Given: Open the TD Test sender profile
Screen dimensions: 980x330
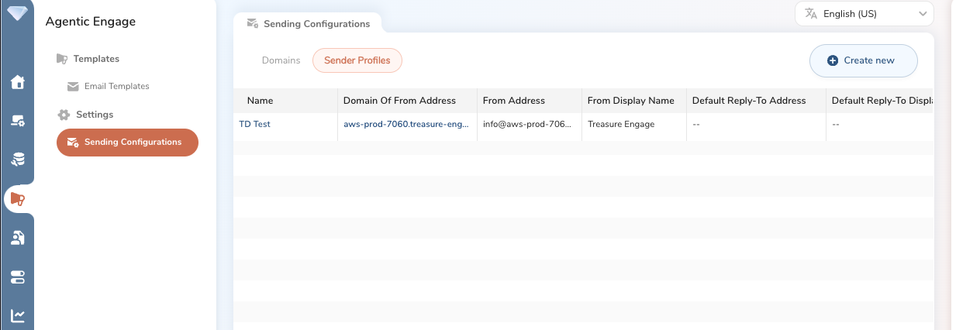Looking at the screenshot, I should [x=254, y=124].
